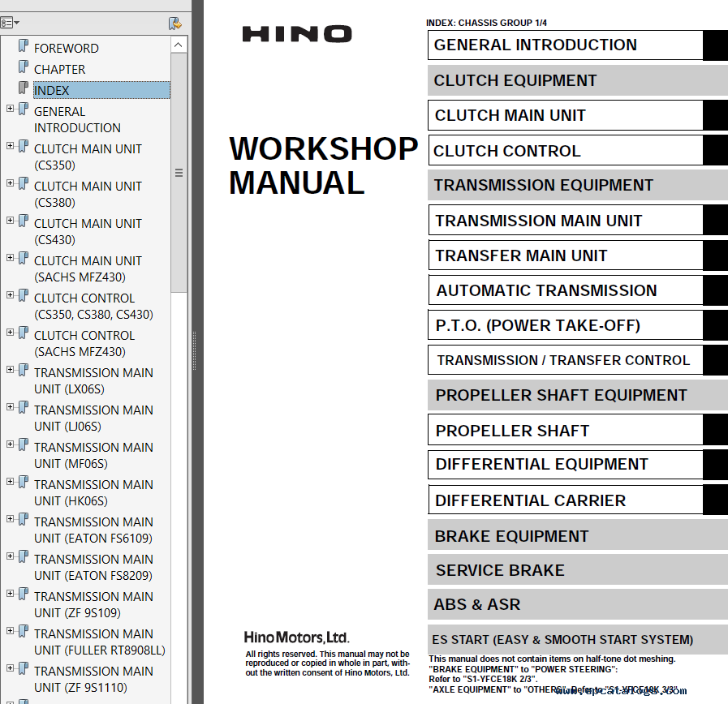Open GENERAL INTRODUCTION index link
The height and width of the screenshot is (704, 728).
(566, 45)
